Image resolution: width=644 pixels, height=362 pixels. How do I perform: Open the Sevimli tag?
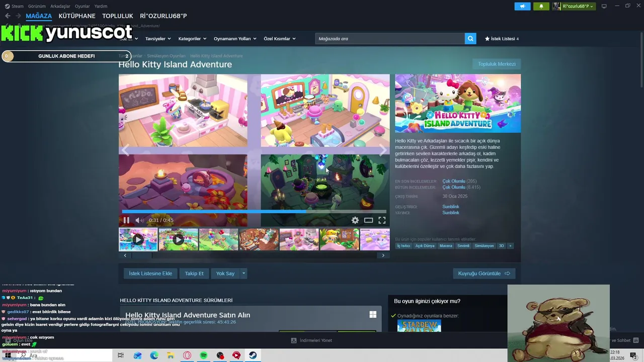click(x=463, y=246)
